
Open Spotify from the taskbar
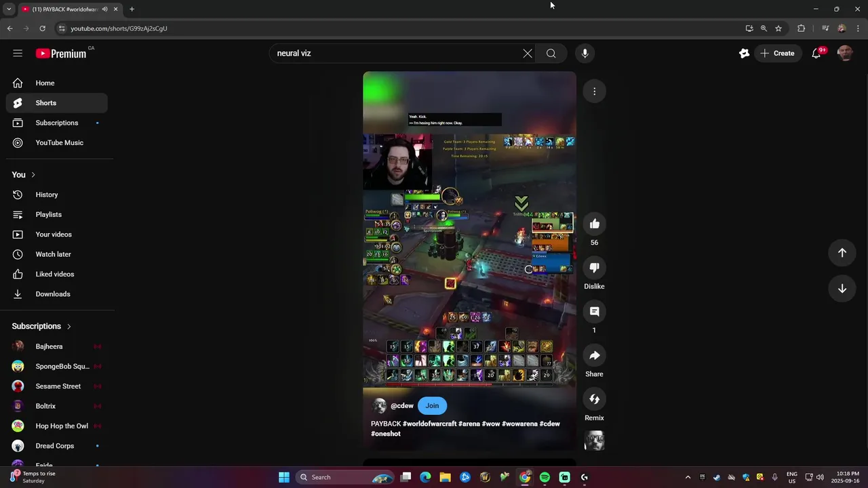[x=545, y=477]
